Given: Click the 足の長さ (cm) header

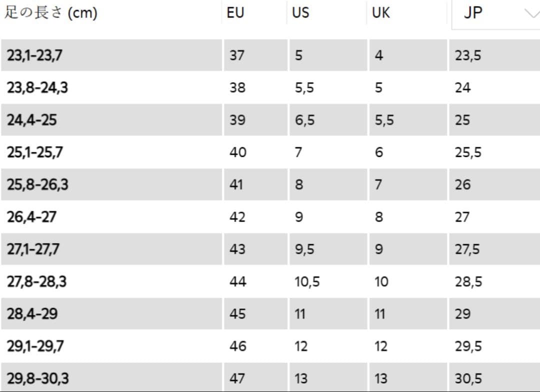Looking at the screenshot, I should pos(51,13).
